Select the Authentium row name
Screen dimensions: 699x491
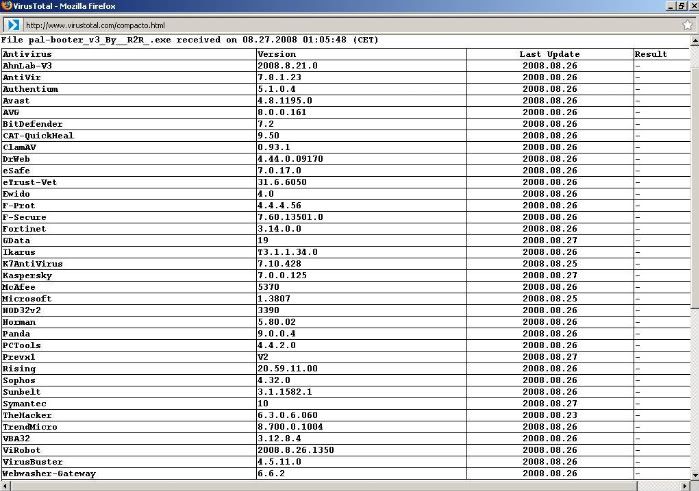pos(30,89)
